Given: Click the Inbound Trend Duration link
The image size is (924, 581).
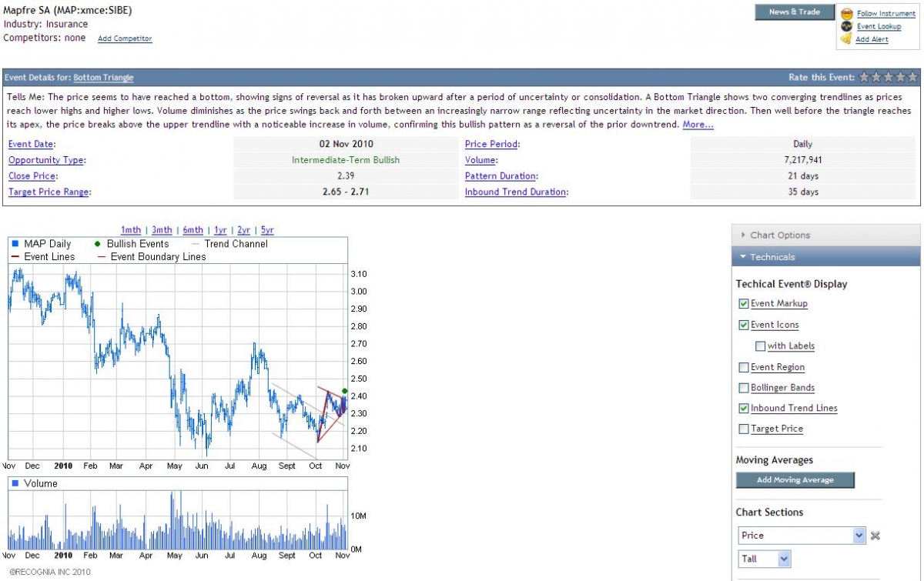Looking at the screenshot, I should 516,192.
